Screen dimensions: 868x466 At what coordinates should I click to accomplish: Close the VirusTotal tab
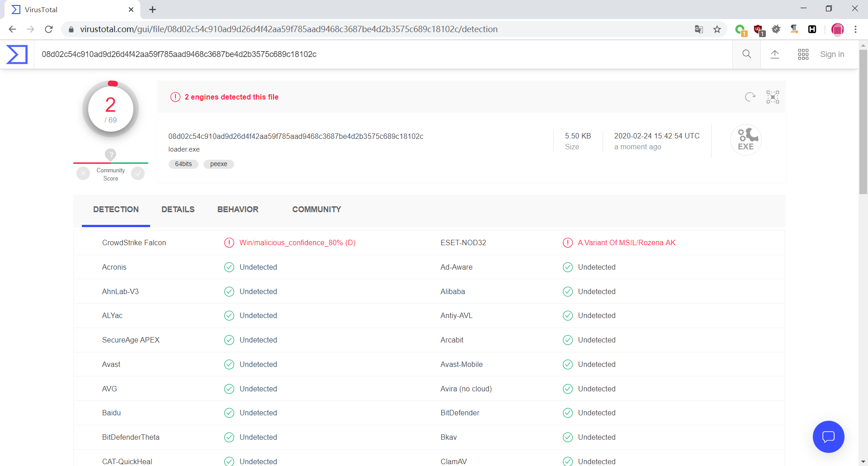click(x=131, y=10)
